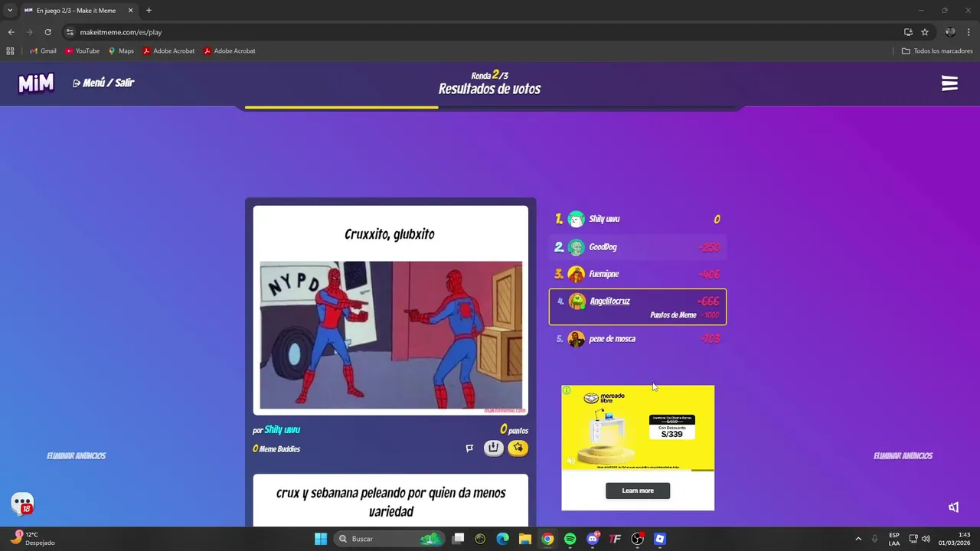
Task: Open the first Adobe Acrobat bookmark
Action: 168,51
